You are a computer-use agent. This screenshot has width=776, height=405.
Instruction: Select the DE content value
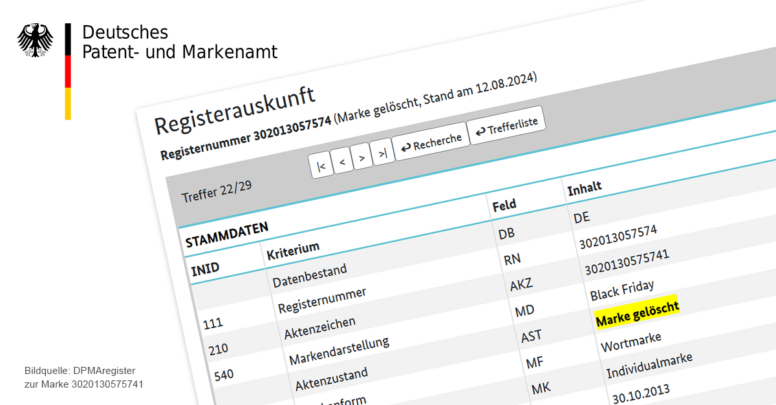582,217
